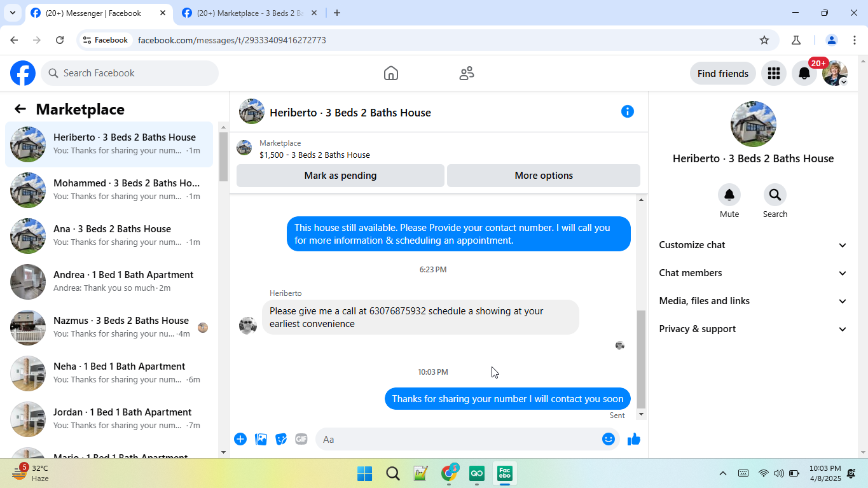Viewport: 868px width, 488px height.
Task: Open Chrome three-dot menu
Action: tap(855, 40)
